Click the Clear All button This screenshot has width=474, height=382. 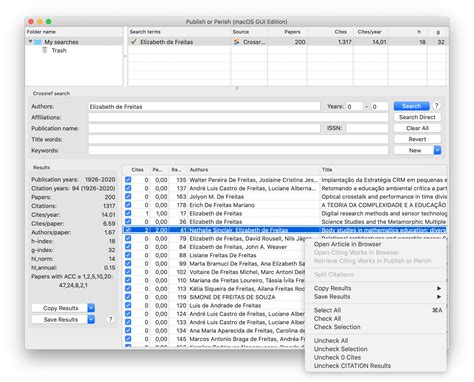[x=417, y=128]
